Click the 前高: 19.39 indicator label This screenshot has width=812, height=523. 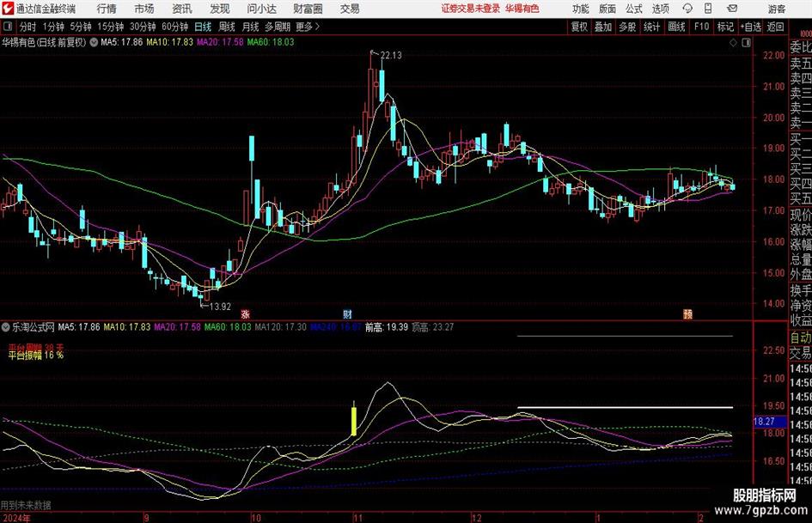tap(387, 327)
